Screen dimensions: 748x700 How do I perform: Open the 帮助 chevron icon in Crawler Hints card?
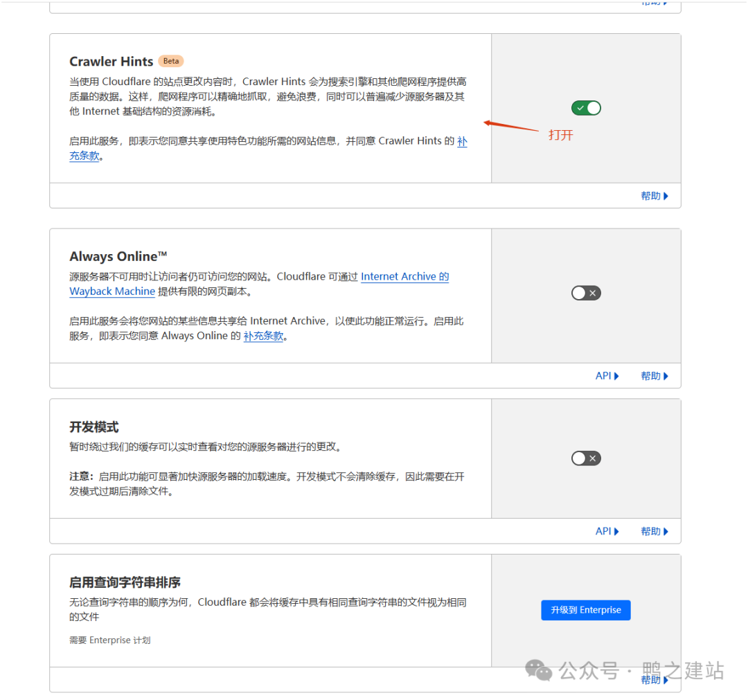[666, 196]
